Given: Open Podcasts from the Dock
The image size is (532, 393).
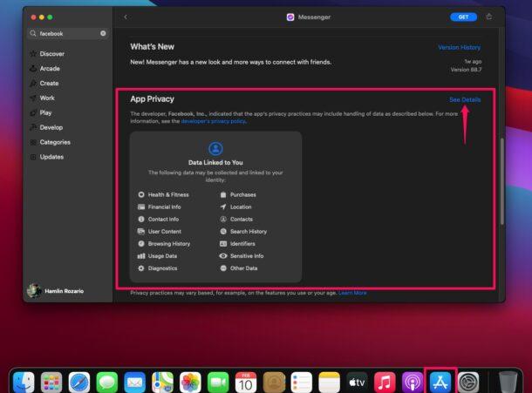Looking at the screenshot, I should [x=413, y=383].
